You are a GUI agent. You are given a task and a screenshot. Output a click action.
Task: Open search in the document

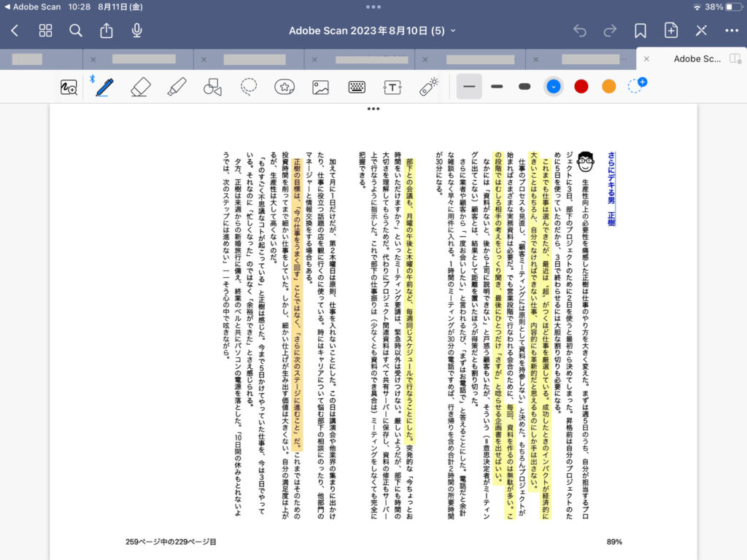(x=76, y=31)
